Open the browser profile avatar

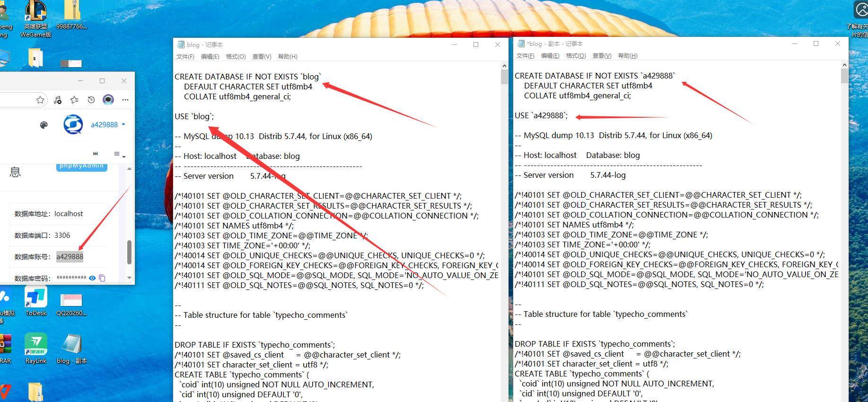[x=108, y=100]
